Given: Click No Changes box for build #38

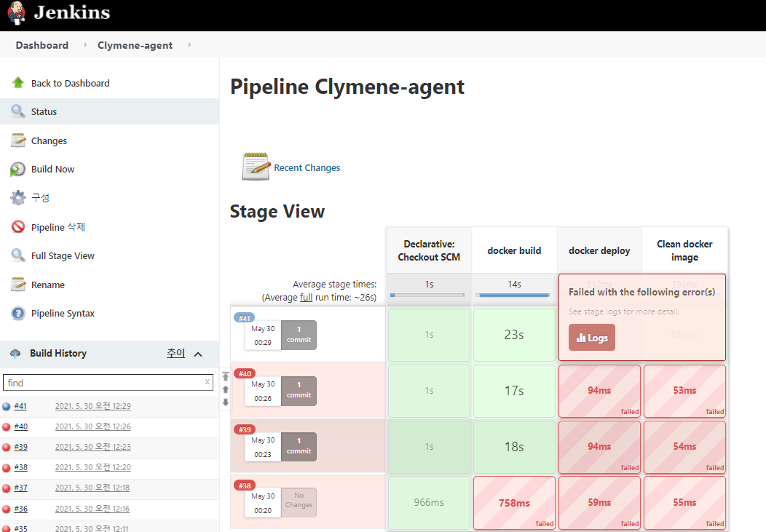Looking at the screenshot, I should click(x=299, y=502).
